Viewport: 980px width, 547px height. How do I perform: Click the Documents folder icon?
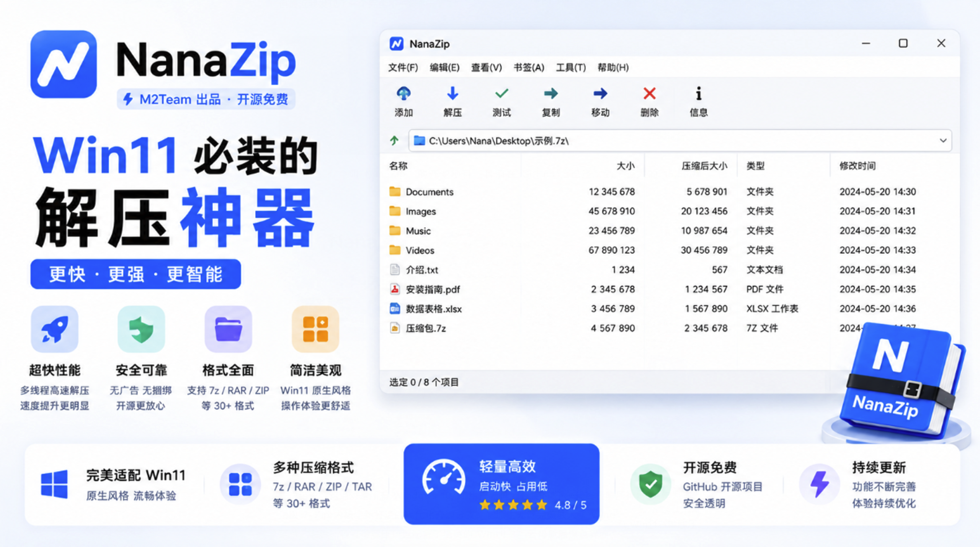[x=395, y=191]
